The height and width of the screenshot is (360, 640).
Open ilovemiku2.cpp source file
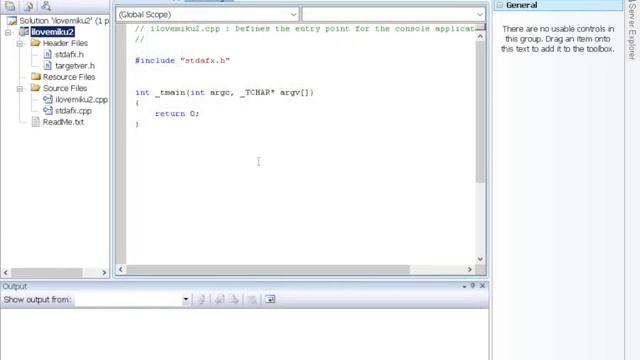tap(81, 100)
